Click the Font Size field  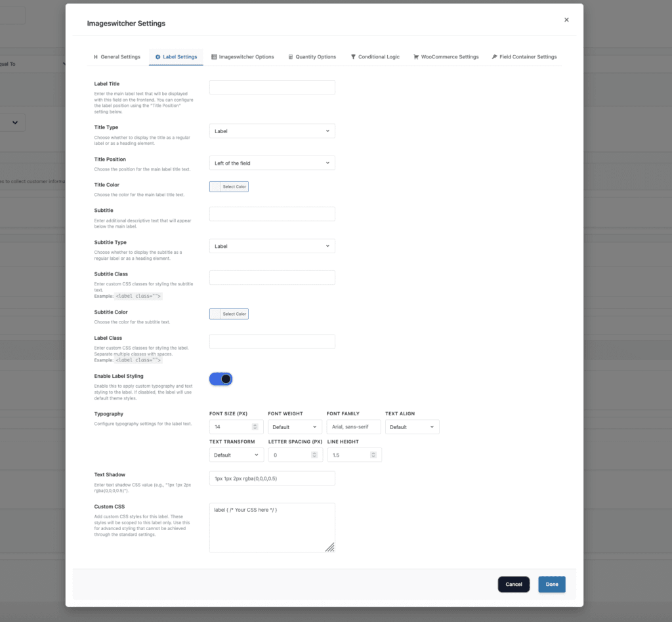[x=236, y=426]
